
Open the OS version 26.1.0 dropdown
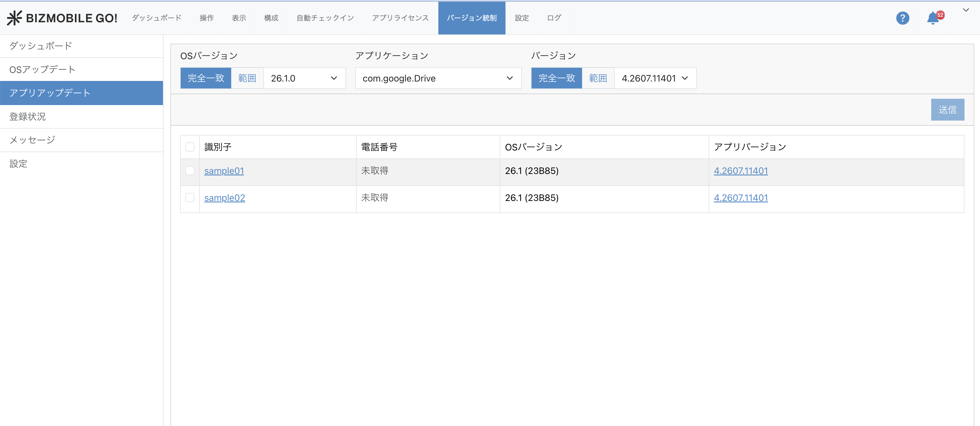(x=304, y=78)
